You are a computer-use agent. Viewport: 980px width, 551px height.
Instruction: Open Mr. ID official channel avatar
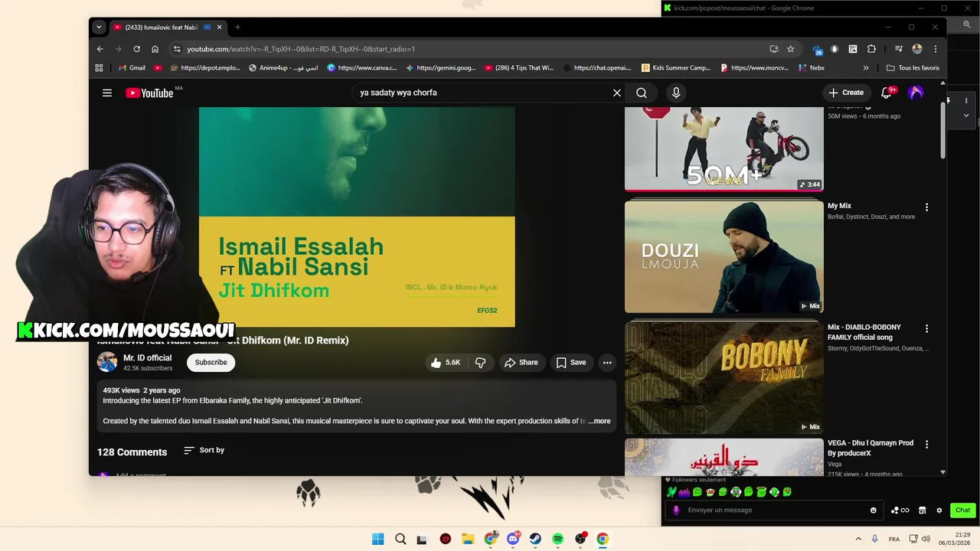[x=107, y=362]
